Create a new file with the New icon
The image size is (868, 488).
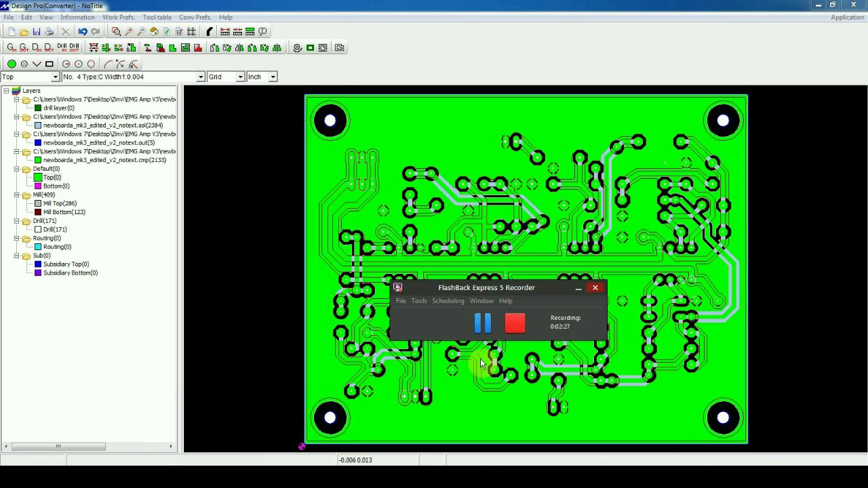pos(12,32)
